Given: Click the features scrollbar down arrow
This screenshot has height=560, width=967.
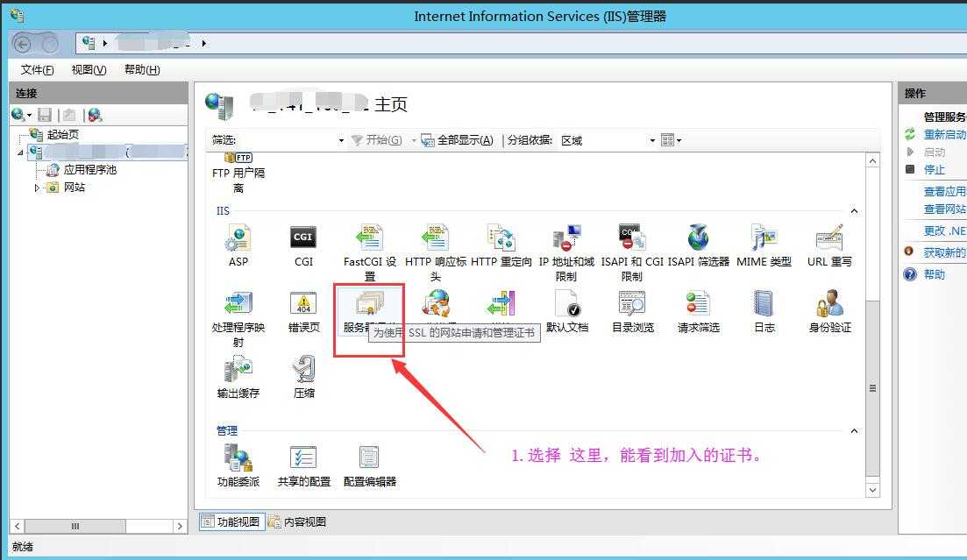Looking at the screenshot, I should 872,490.
